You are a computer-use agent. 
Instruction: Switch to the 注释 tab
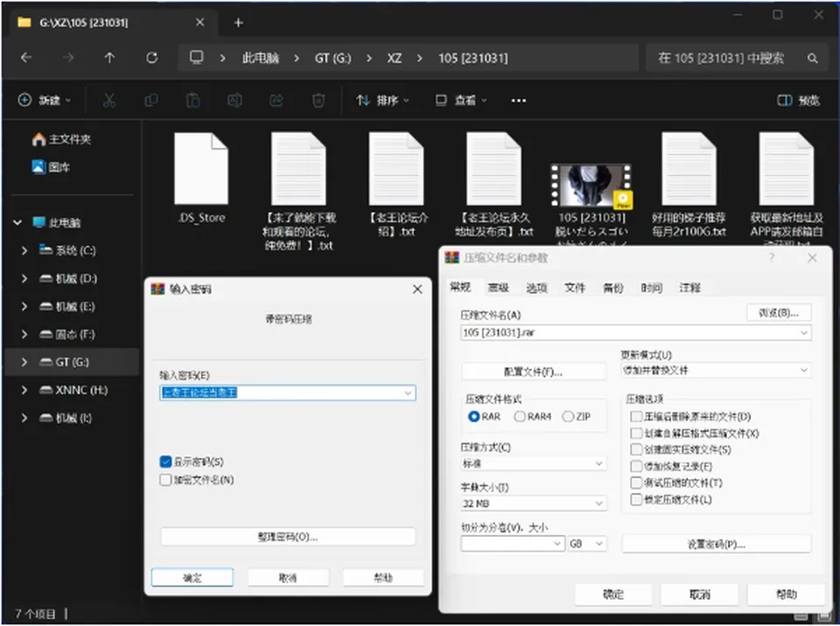(x=689, y=289)
